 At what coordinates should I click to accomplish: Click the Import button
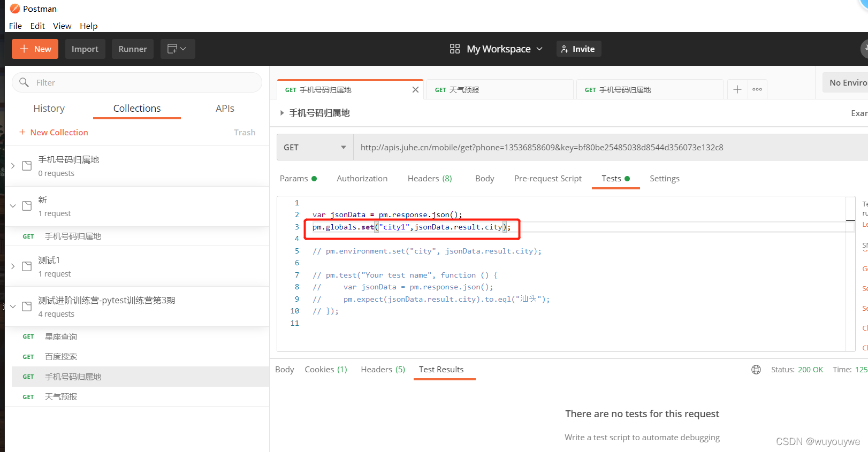(85, 49)
